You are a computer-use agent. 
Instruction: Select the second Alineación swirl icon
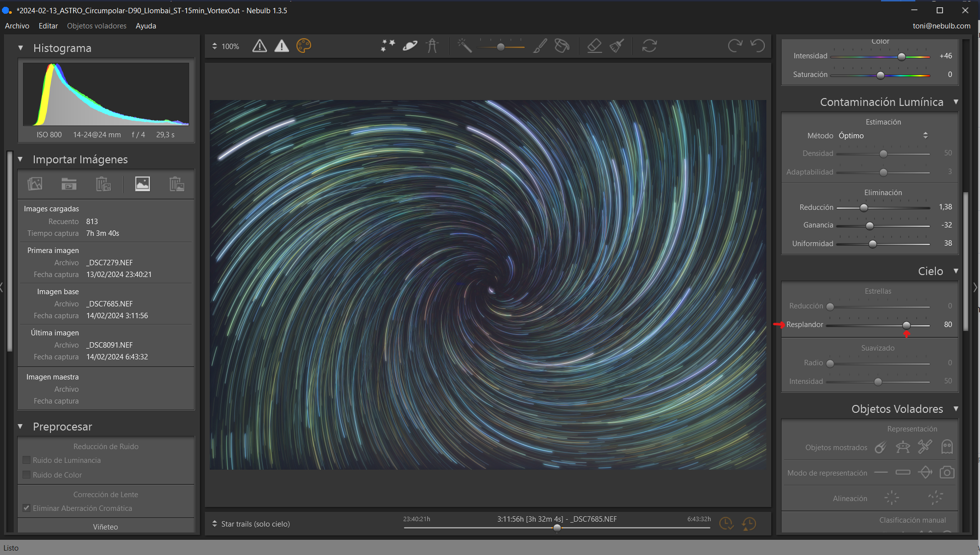(935, 498)
